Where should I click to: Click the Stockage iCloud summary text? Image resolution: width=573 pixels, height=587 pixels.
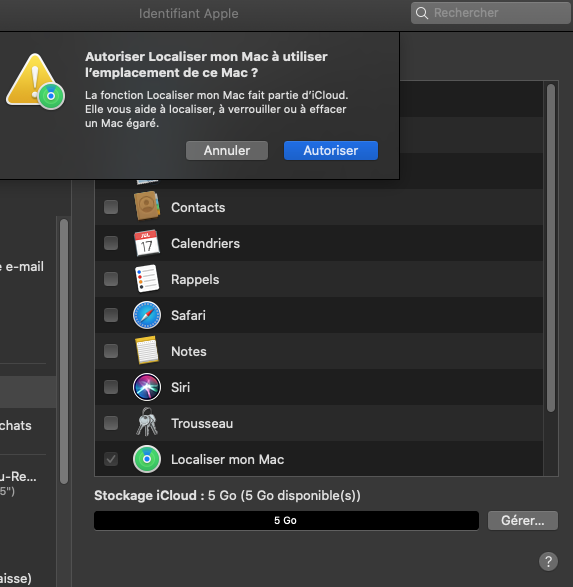click(x=227, y=495)
